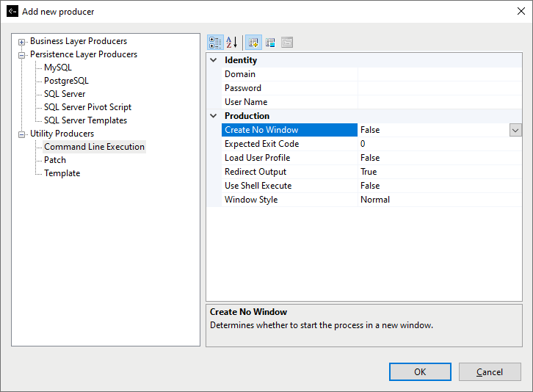Click the grayed-out Property Pages icon

coord(287,43)
